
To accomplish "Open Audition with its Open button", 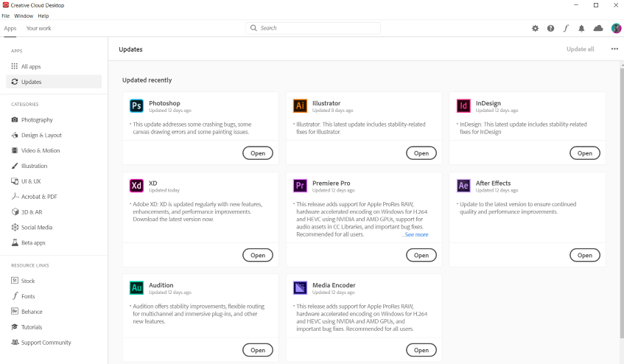I will [258, 350].
